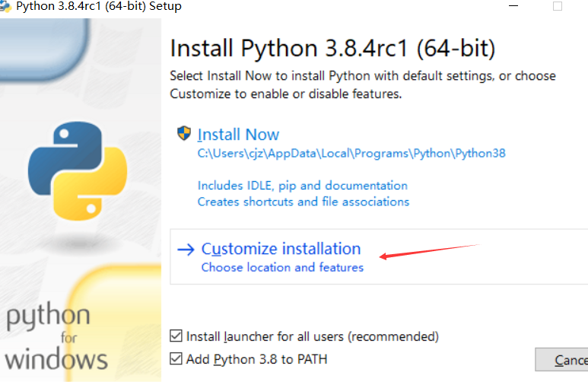Image resolution: width=588 pixels, height=382 pixels.
Task: Click the UAC shield icon beside Install Now
Action: (x=184, y=133)
